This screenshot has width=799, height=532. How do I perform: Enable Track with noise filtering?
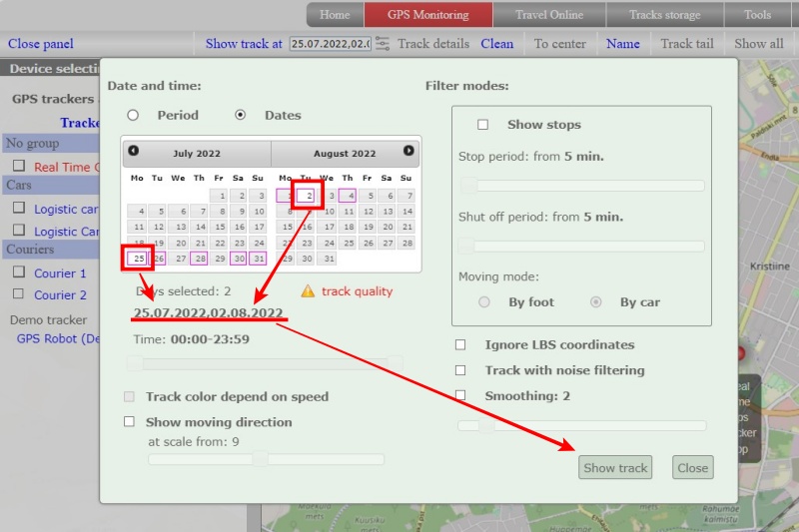pyautogui.click(x=460, y=370)
